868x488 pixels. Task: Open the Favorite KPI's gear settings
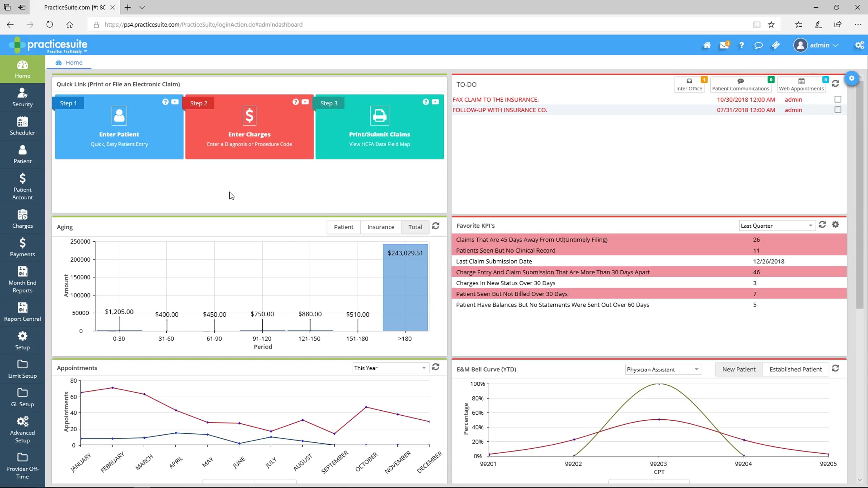835,224
